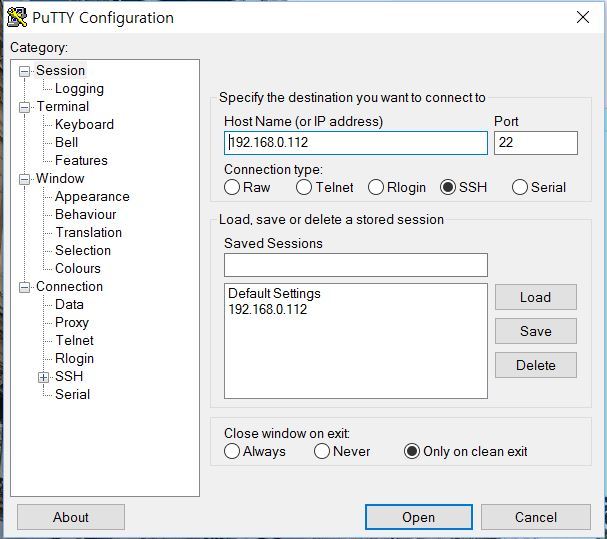Open the Proxy settings category
607x539 pixels.
pos(72,323)
